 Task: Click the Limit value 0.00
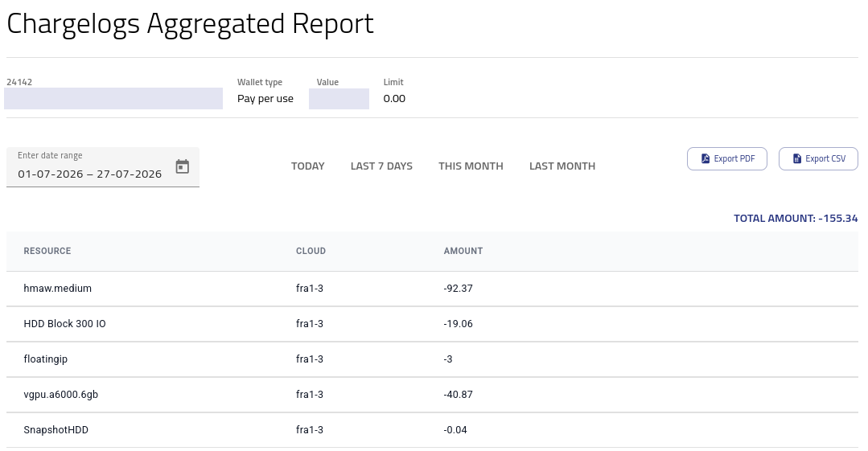(394, 99)
